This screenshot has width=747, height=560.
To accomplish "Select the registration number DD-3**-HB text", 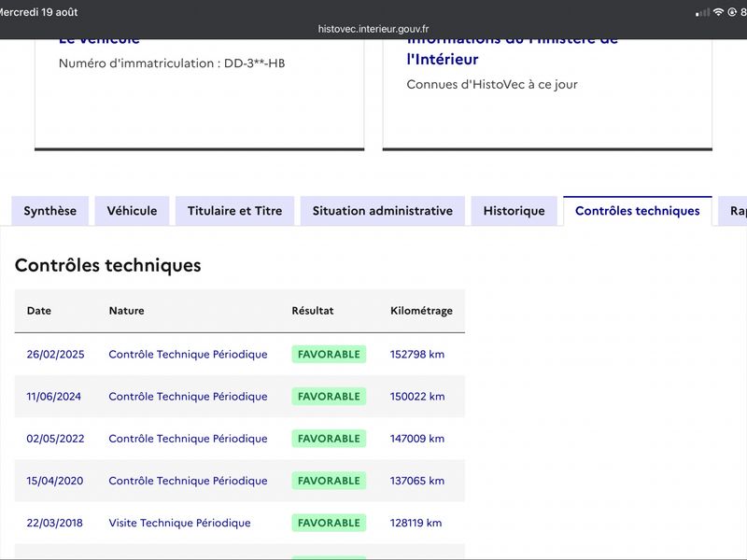I will point(254,63).
